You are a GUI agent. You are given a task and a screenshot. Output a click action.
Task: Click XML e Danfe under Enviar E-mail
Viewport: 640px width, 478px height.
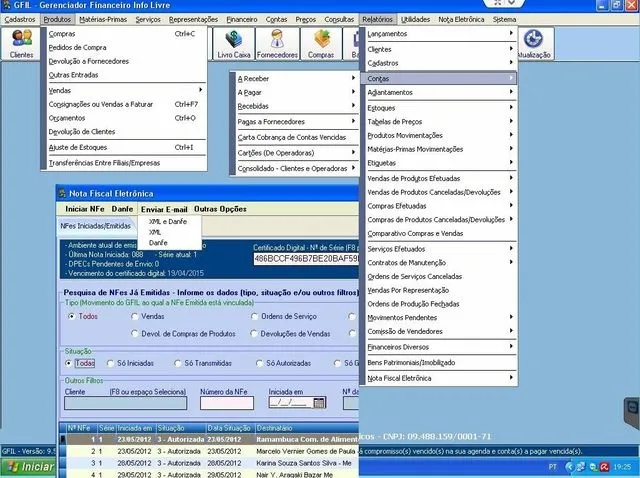pyautogui.click(x=166, y=221)
